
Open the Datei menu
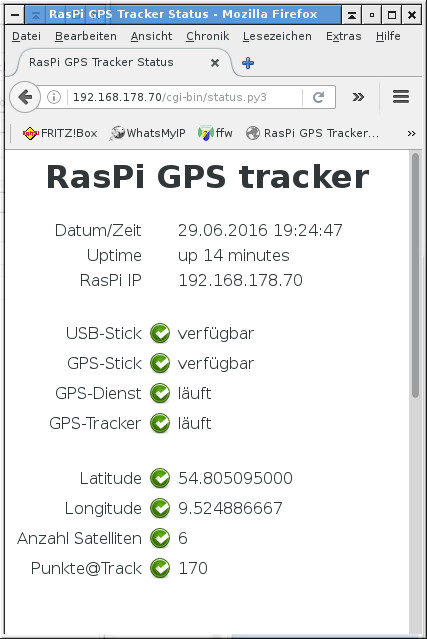[26, 36]
